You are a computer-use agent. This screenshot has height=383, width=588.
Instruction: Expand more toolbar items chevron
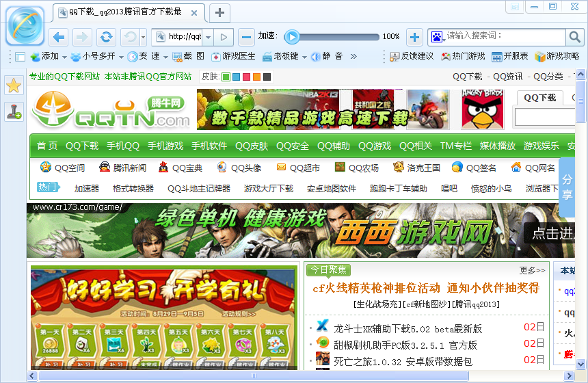pos(353,56)
